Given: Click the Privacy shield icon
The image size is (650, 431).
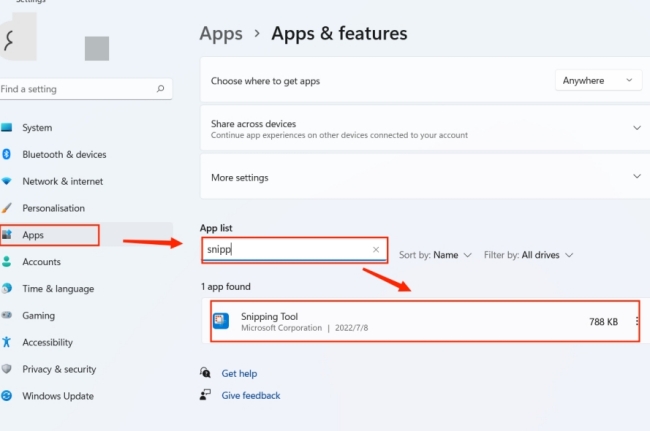Looking at the screenshot, I should click(x=6, y=369).
